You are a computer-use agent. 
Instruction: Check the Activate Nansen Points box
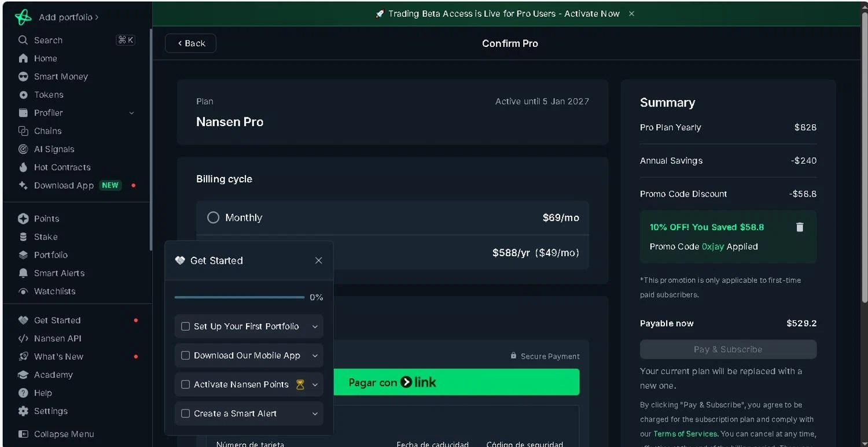coord(185,384)
